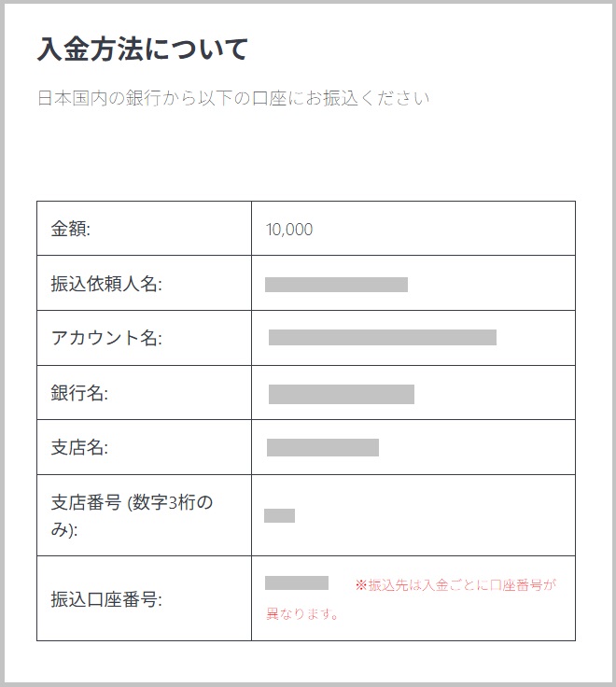Click the masked アカウント名 value

click(x=383, y=337)
